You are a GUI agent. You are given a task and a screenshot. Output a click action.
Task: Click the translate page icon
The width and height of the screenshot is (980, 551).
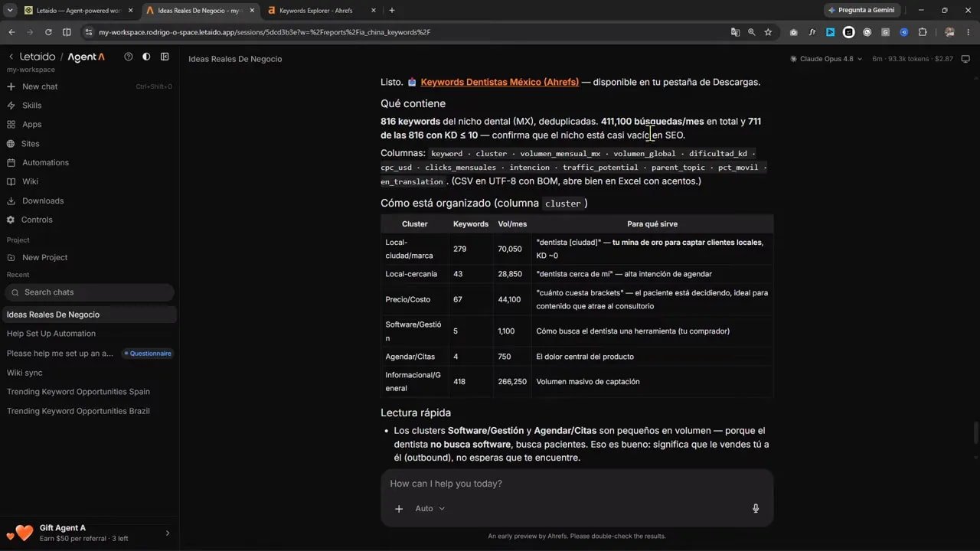click(x=735, y=32)
